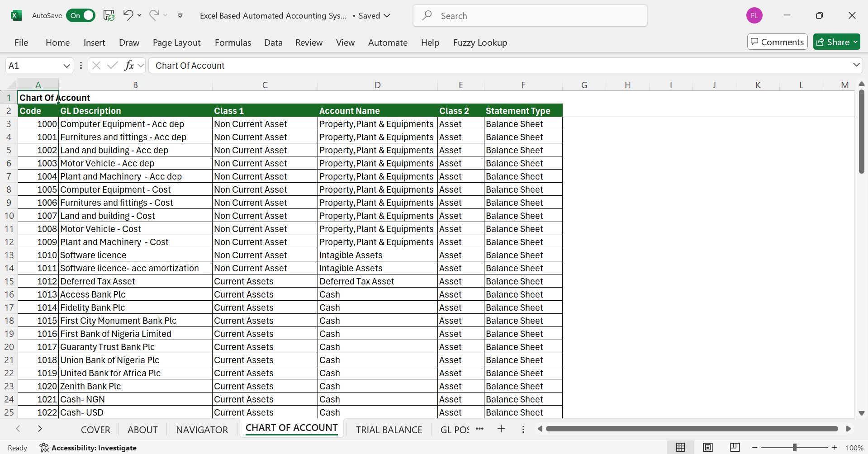Click next sheet navigation arrow
This screenshot has width=868, height=454.
click(x=40, y=429)
